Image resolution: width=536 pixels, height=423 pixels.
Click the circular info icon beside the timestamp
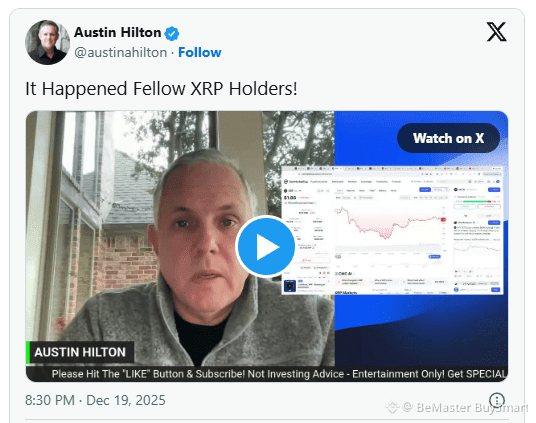(x=497, y=399)
